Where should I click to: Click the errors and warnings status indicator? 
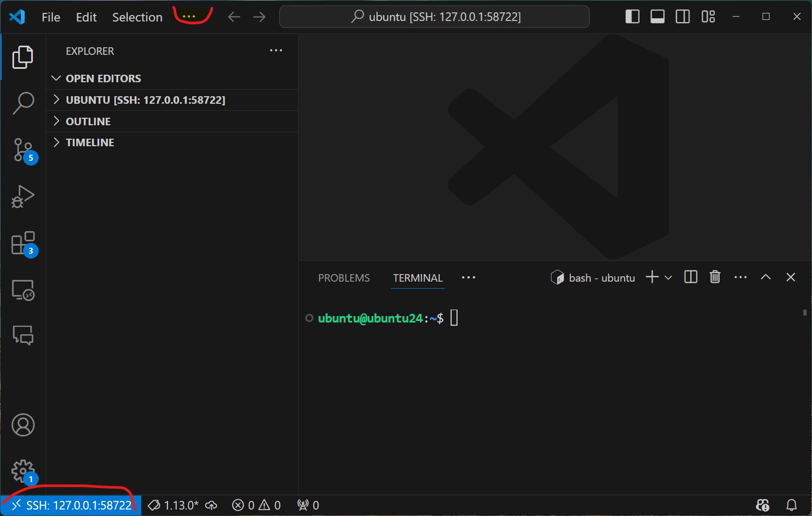tap(256, 505)
